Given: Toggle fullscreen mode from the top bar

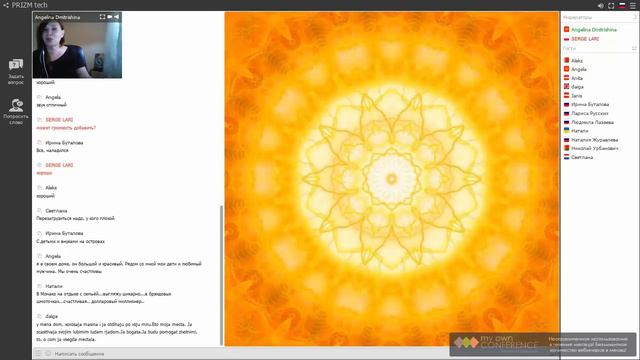Looking at the screenshot, I should click(x=611, y=6).
